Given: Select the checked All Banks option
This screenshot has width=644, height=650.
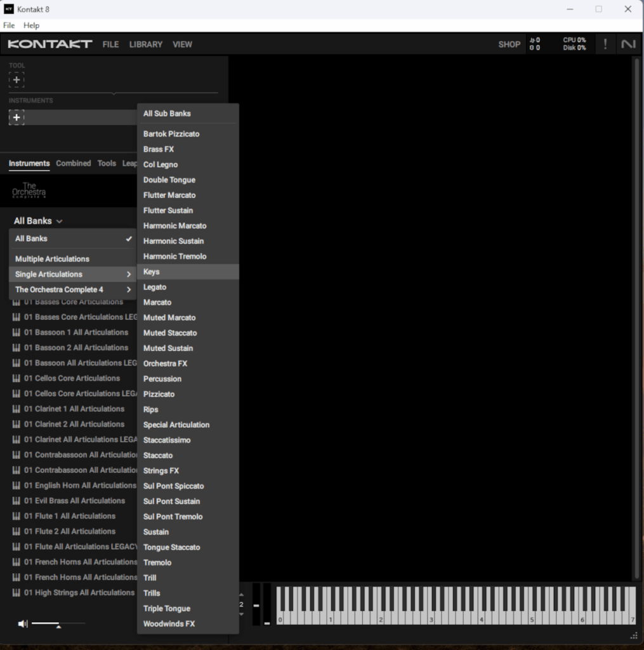Looking at the screenshot, I should pos(72,239).
